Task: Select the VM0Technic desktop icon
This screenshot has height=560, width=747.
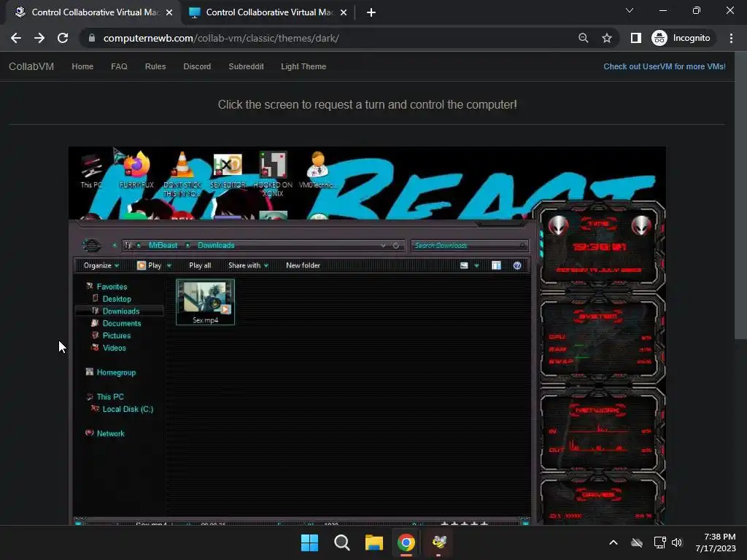Action: coord(317,171)
